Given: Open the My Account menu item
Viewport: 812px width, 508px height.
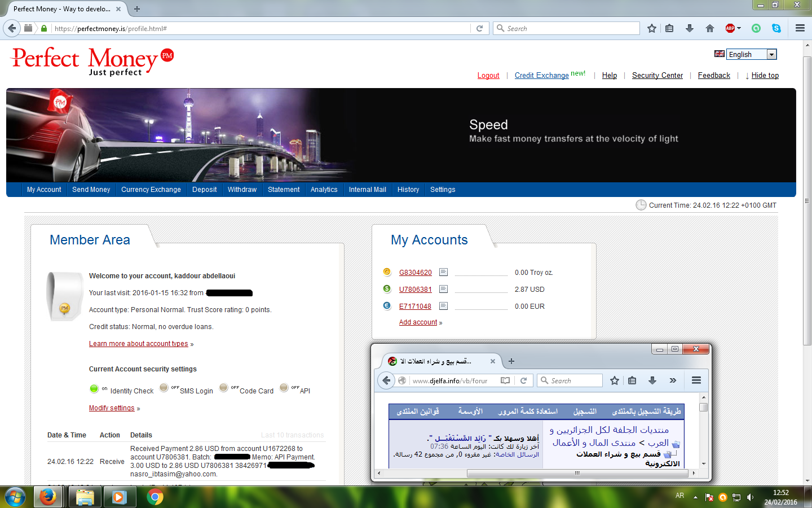Looking at the screenshot, I should click(x=44, y=190).
